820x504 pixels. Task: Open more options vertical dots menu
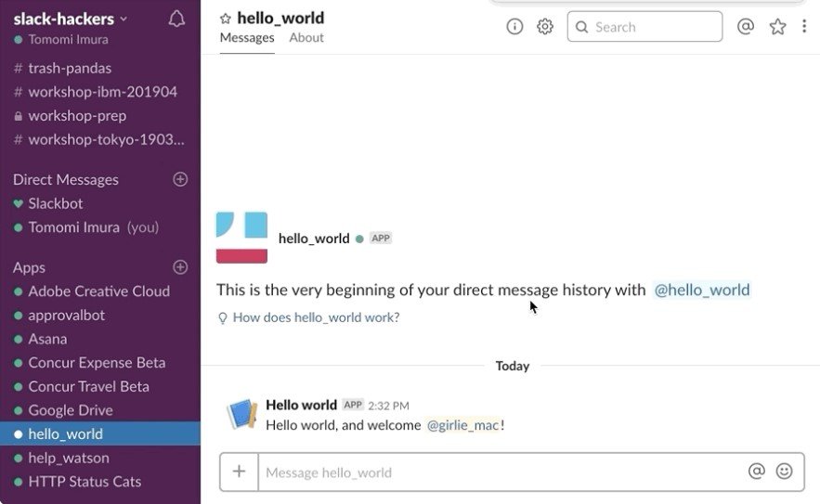pyautogui.click(x=804, y=27)
